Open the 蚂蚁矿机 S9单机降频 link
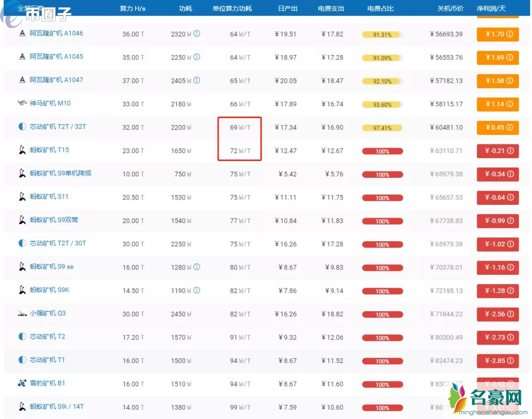 (61, 173)
